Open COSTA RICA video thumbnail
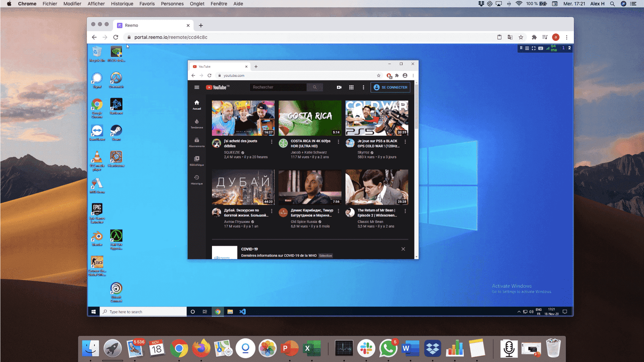This screenshot has height=362, width=644. (x=310, y=118)
